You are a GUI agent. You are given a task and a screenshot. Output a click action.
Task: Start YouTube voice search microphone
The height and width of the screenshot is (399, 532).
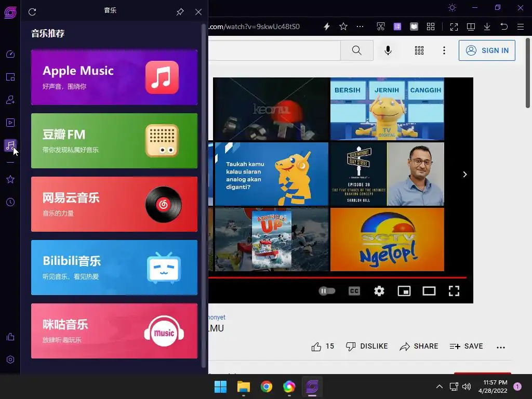(388, 50)
